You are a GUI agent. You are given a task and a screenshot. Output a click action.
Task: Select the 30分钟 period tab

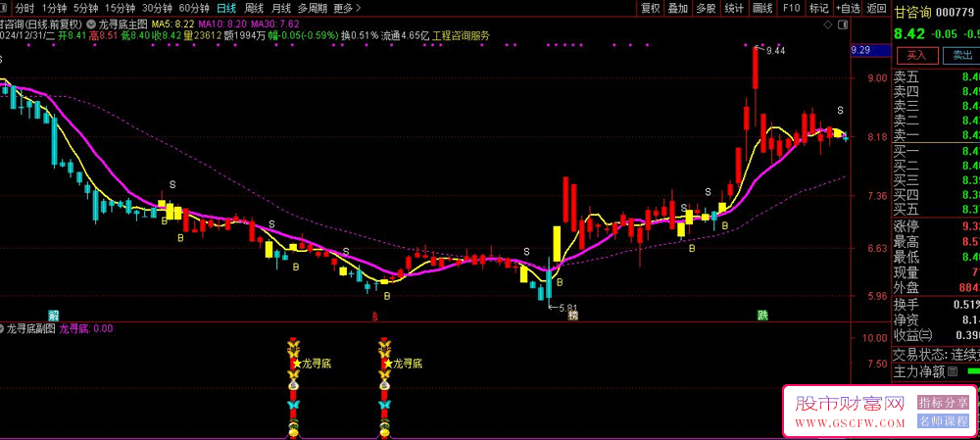pyautogui.click(x=157, y=8)
